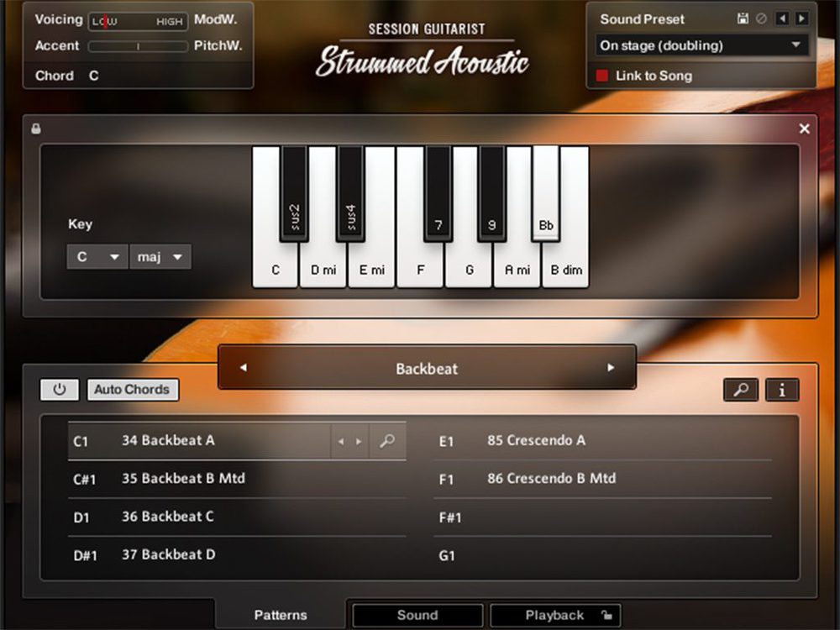Screen dimensions: 840x630
Task: Click the reset preset circle icon
Action: (x=761, y=18)
